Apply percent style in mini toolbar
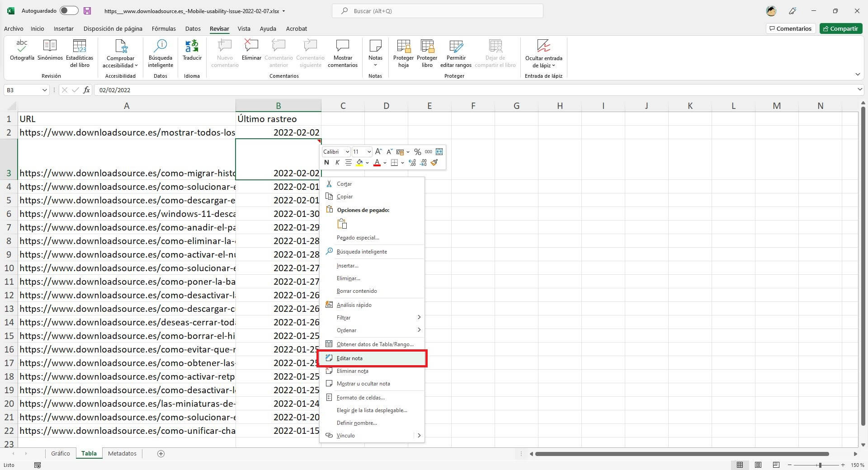The image size is (868, 470). coord(417,151)
